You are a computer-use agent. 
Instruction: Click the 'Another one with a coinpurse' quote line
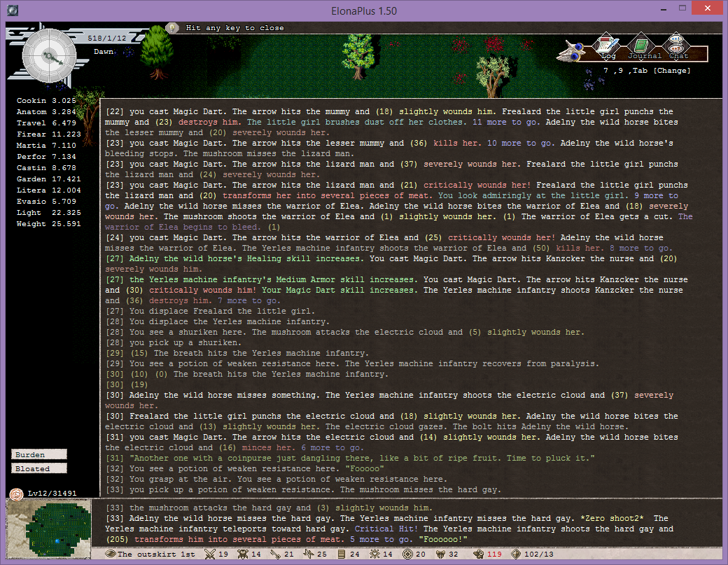click(x=350, y=458)
